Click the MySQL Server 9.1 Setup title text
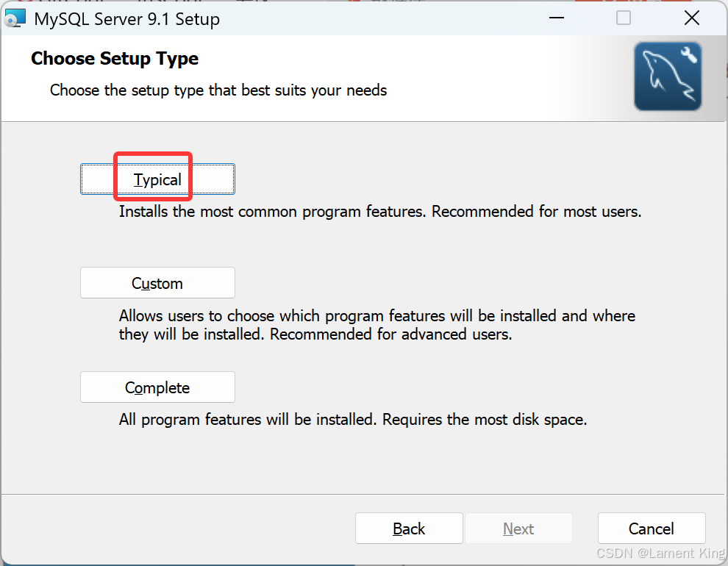 point(126,19)
